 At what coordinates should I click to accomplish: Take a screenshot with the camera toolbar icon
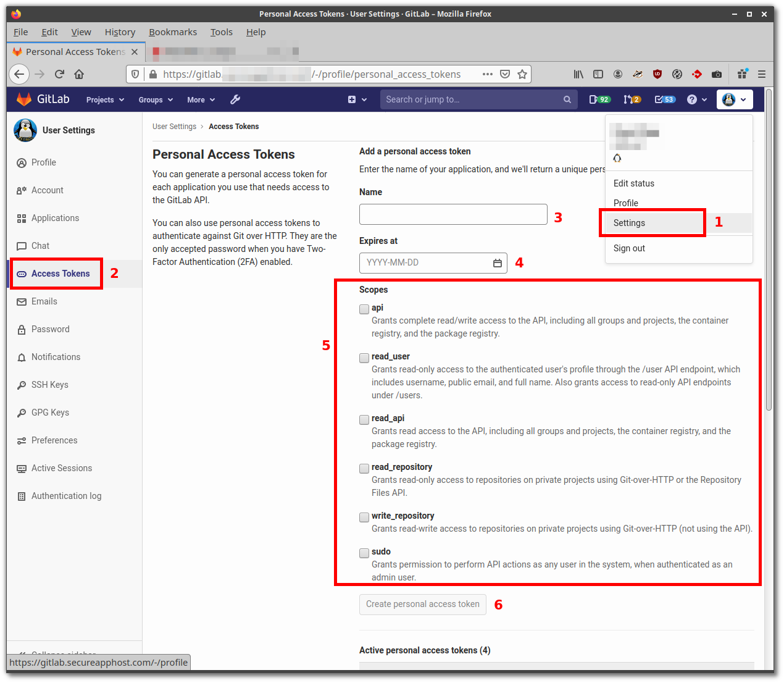point(717,73)
